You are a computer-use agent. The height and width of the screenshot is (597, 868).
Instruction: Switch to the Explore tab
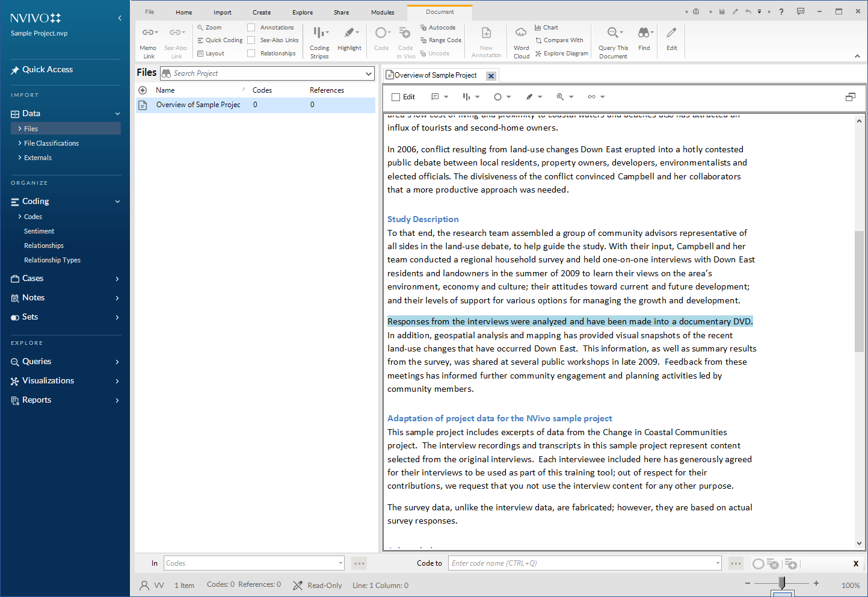click(303, 12)
